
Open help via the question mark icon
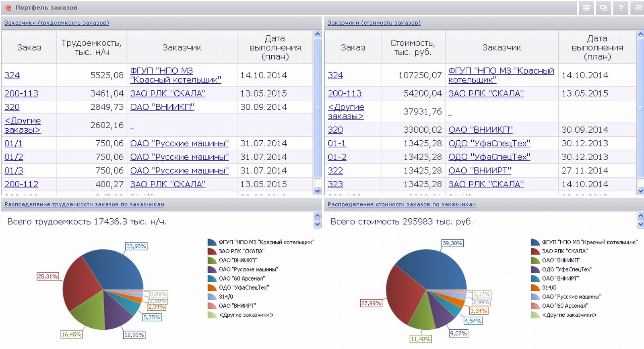point(621,8)
